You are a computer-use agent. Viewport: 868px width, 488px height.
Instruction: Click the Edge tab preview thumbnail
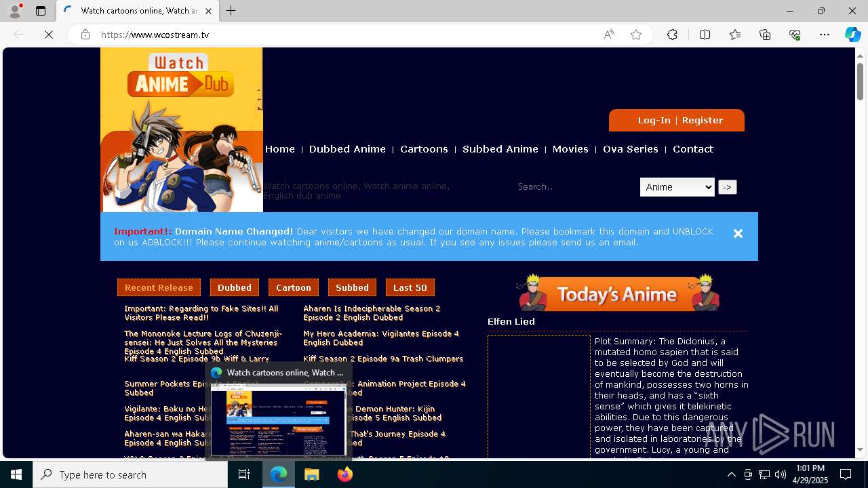279,420
